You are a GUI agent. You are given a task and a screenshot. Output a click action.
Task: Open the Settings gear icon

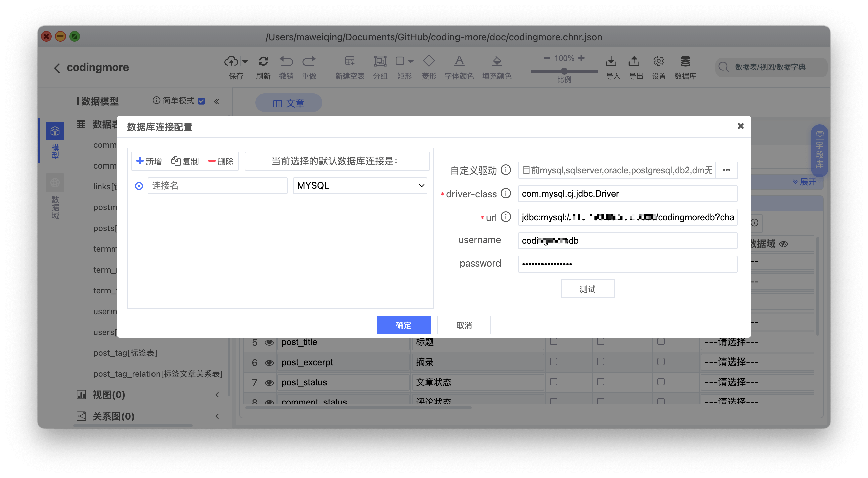658,61
